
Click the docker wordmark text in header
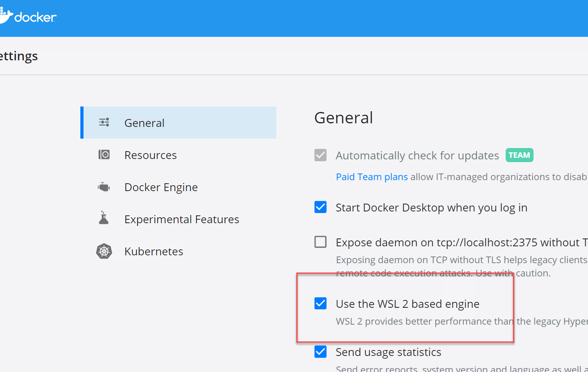click(35, 17)
